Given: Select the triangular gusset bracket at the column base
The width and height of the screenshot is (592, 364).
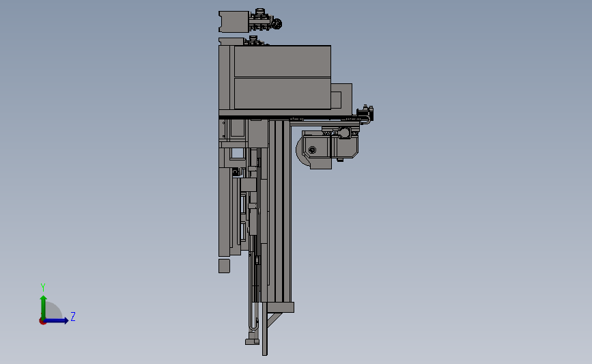Looking at the screenshot, I should click(x=274, y=320).
